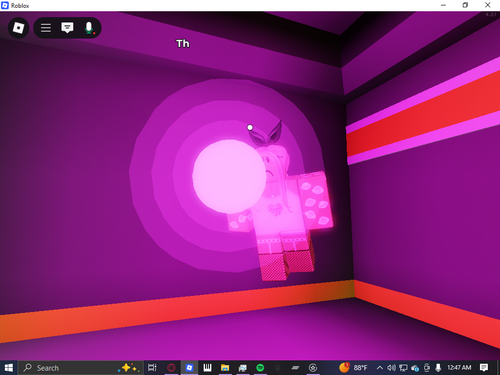Click the system tray microphone icon
Viewport: 500px width, 375px height.
(438, 368)
